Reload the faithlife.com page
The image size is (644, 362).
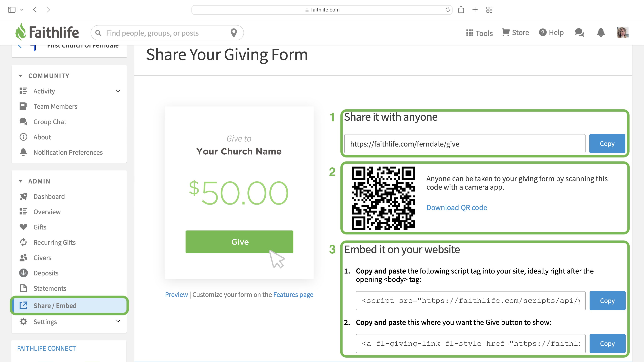(x=448, y=10)
